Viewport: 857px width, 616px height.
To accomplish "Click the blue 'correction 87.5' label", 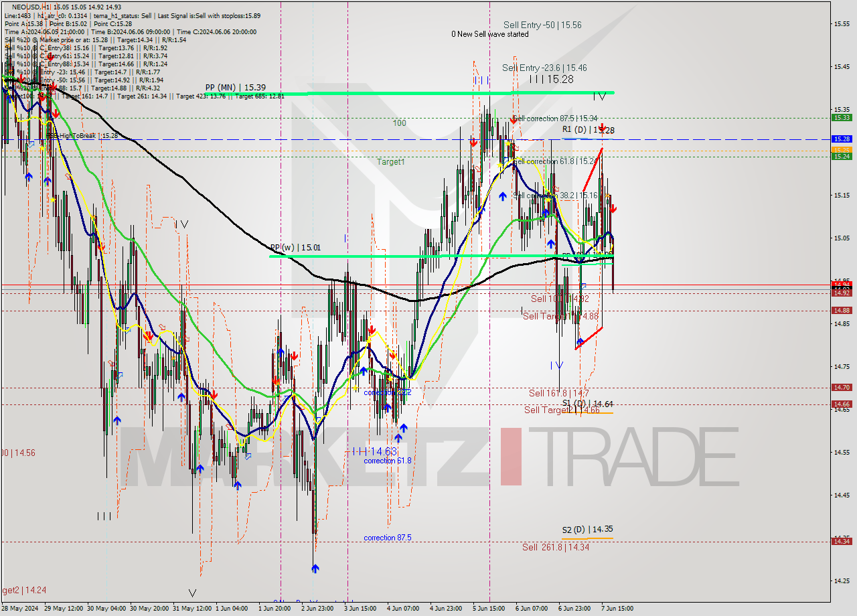I will (388, 538).
